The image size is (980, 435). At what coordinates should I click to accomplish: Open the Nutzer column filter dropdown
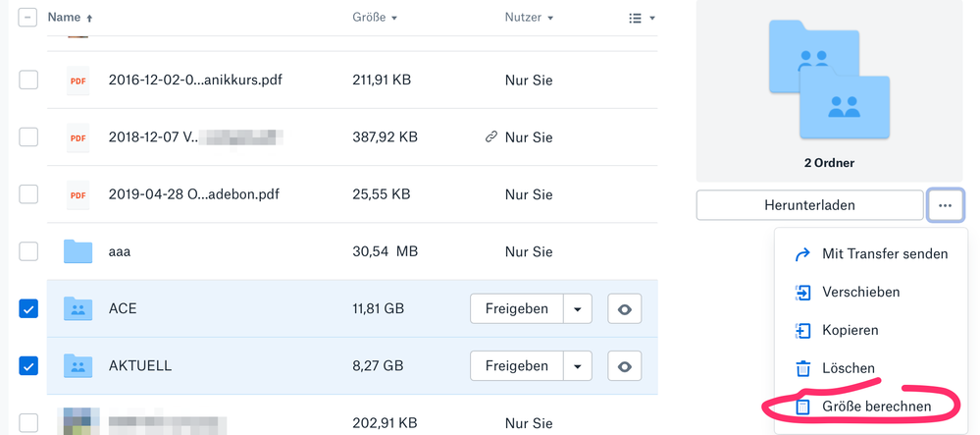point(529,18)
